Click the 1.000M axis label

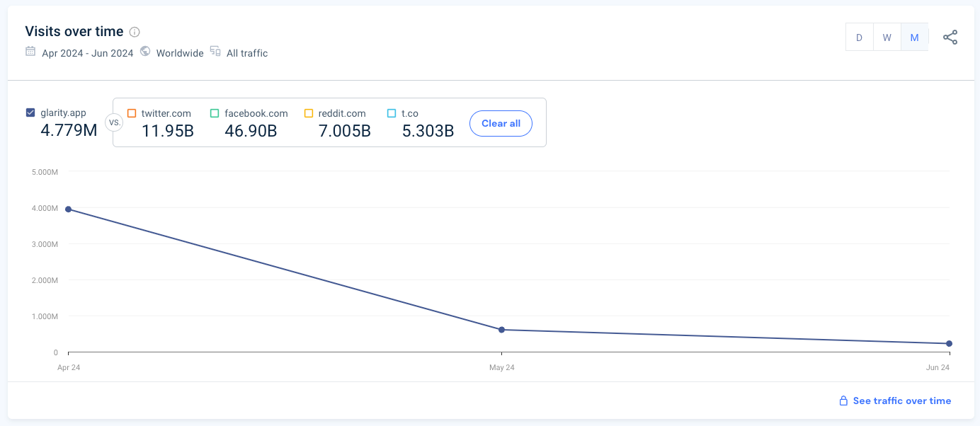pyautogui.click(x=45, y=316)
